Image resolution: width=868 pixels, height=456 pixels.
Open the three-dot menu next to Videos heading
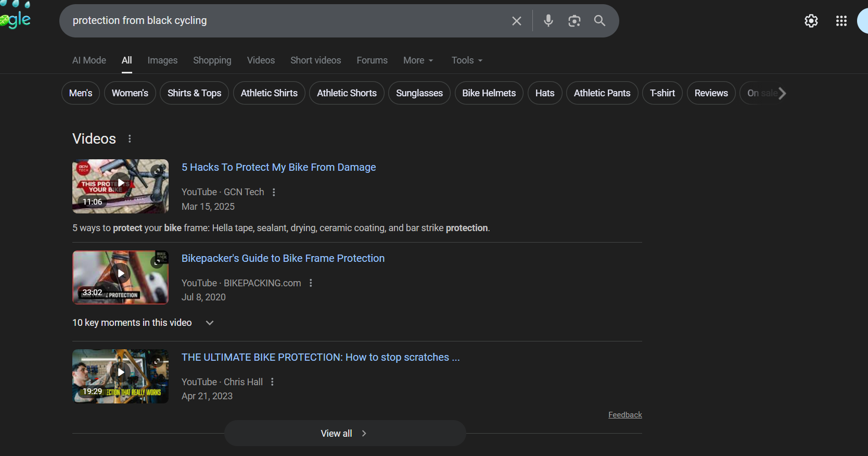pos(130,138)
